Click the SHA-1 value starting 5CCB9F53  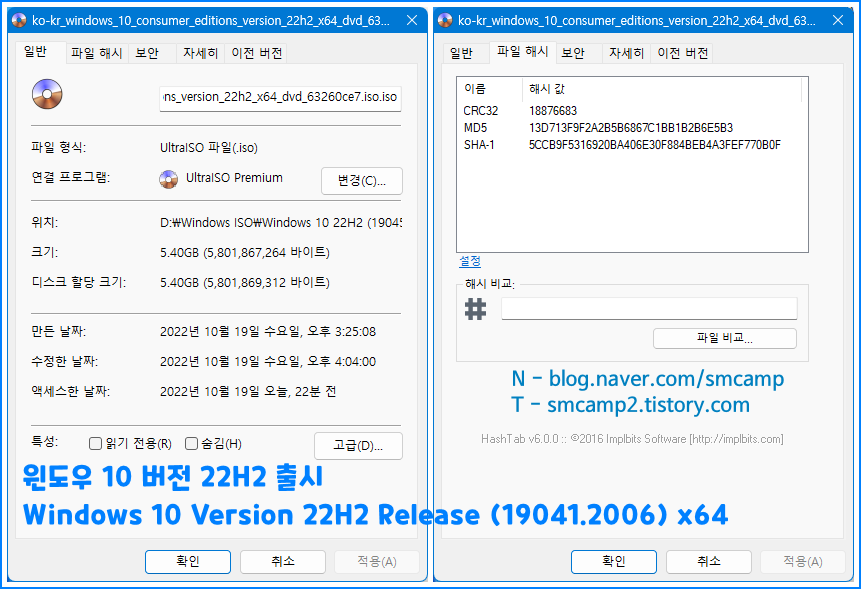(x=655, y=145)
